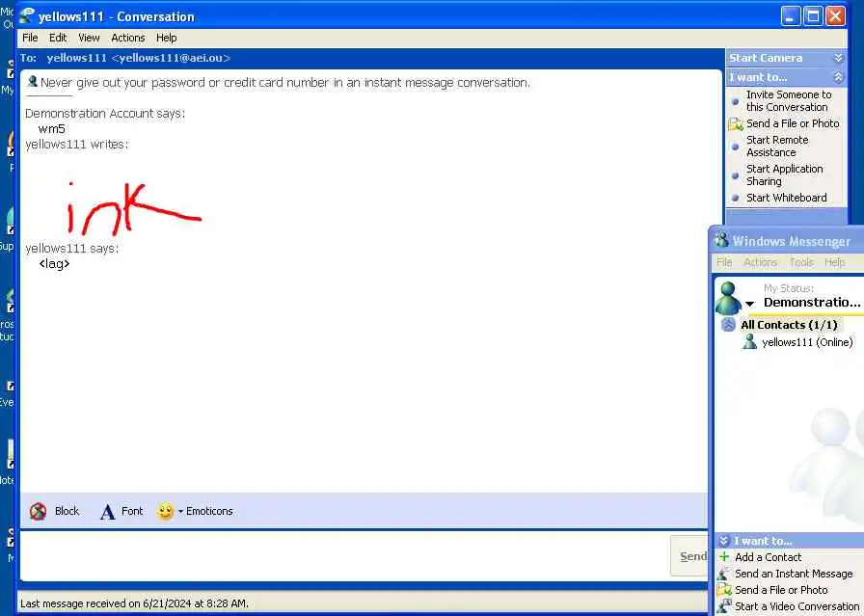Click in the message input box
The image size is (864, 616).
[x=344, y=555]
